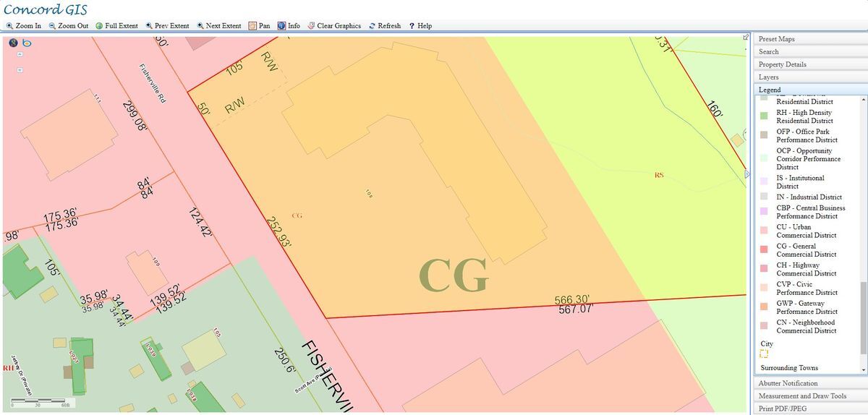Open Measurement and Draw Tools section

pyautogui.click(x=802, y=396)
